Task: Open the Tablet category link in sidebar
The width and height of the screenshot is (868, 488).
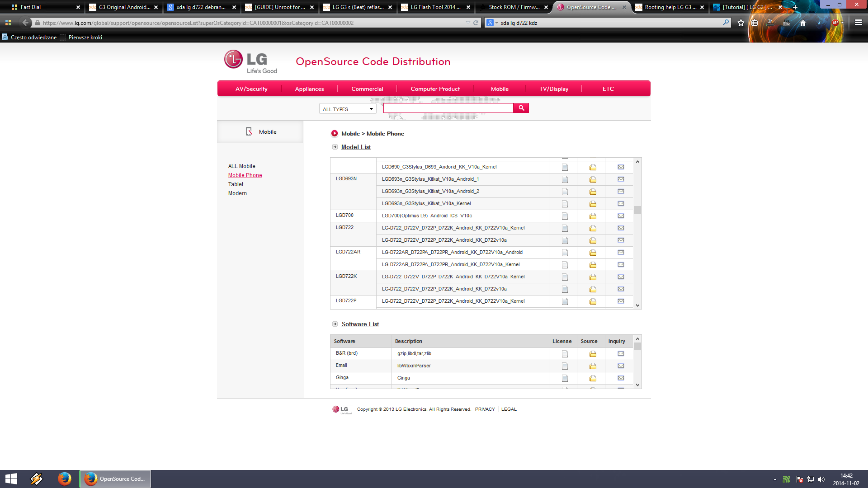Action: (236, 184)
